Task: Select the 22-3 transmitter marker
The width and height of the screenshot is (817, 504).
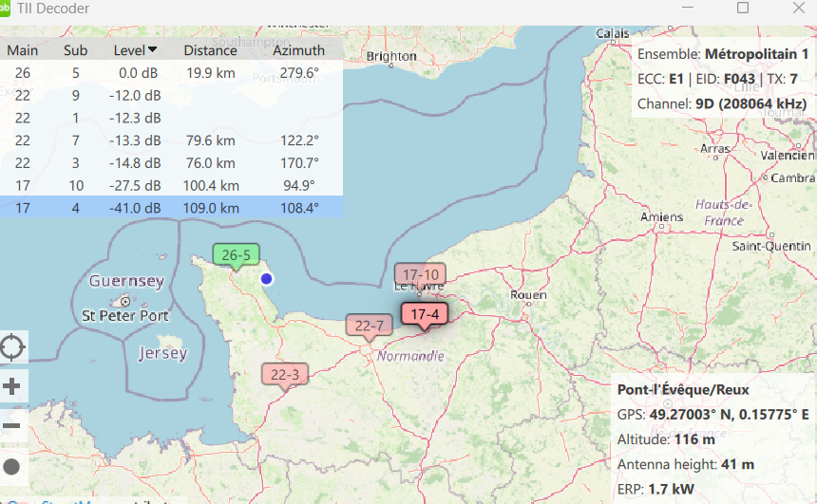Action: click(285, 376)
